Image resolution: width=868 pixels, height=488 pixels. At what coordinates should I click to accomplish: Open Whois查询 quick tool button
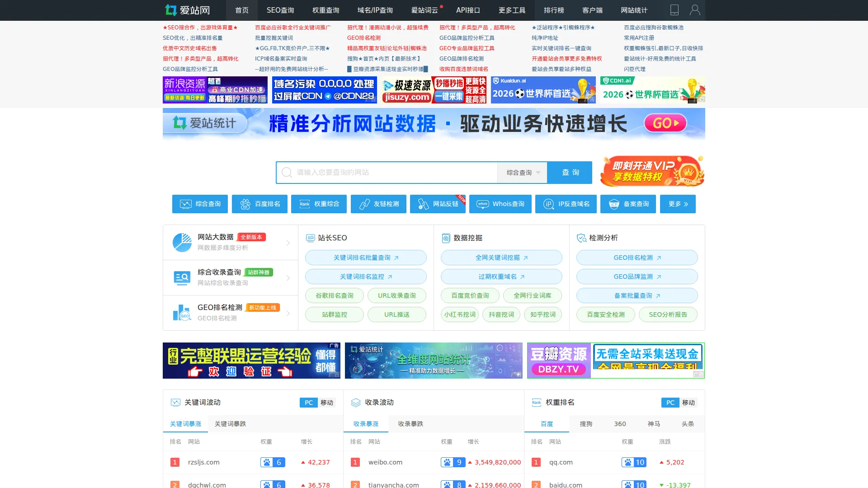[500, 204]
